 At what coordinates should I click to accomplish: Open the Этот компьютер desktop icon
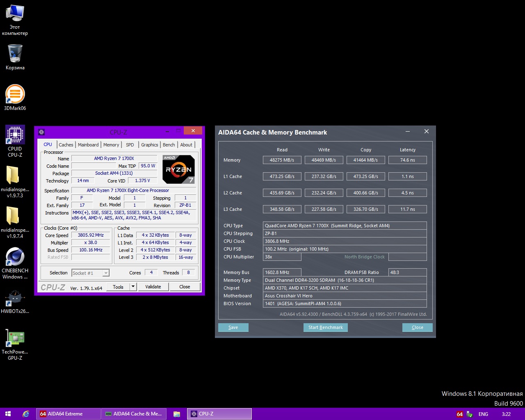[15, 20]
